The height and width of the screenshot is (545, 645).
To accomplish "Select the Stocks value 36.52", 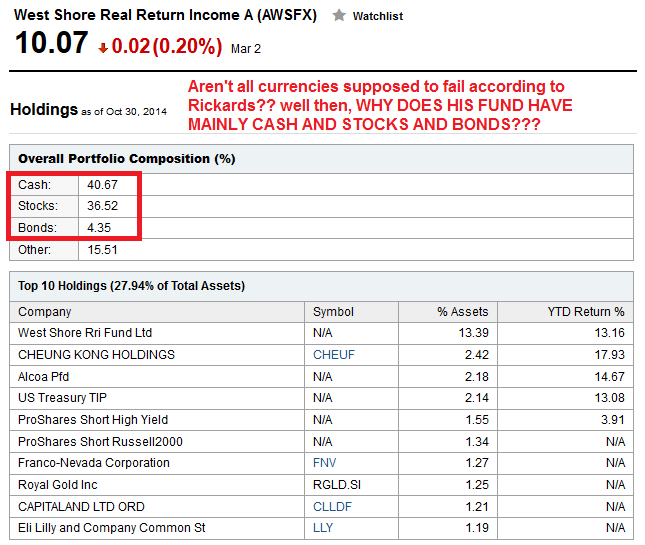I will (102, 206).
